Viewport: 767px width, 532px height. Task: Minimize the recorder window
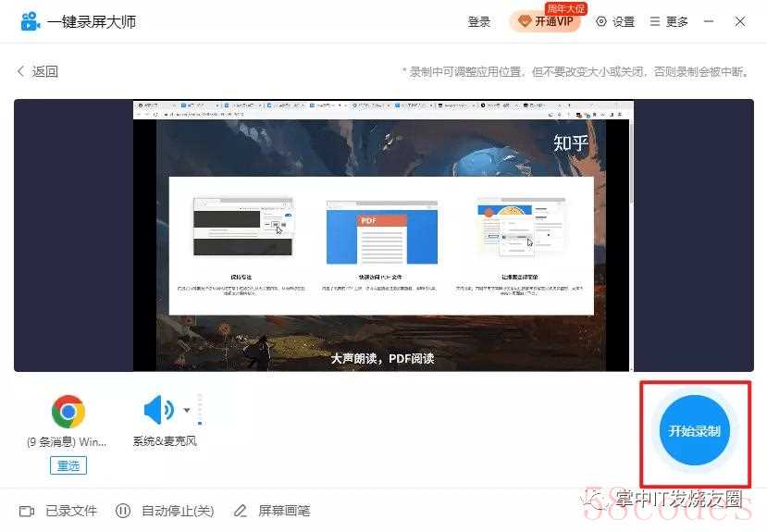point(709,21)
